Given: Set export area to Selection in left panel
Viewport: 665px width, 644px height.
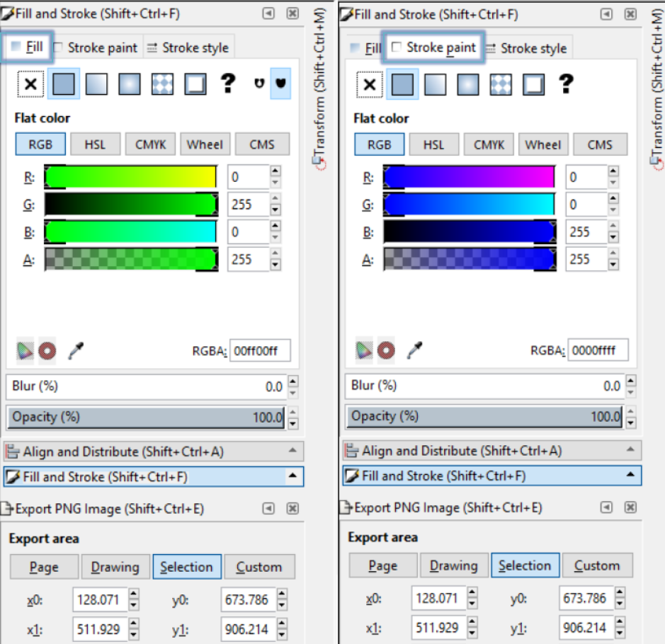Looking at the screenshot, I should click(x=186, y=566).
